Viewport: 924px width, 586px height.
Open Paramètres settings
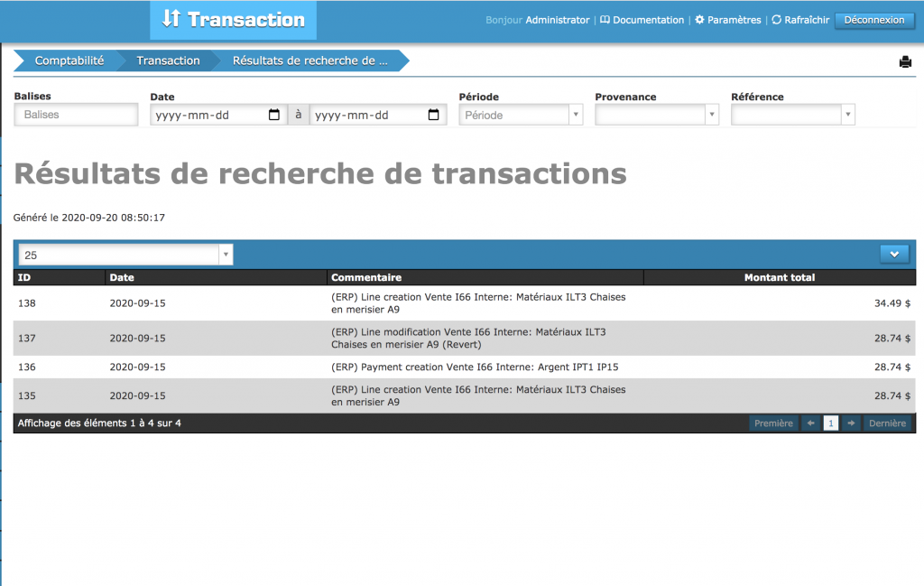point(727,20)
